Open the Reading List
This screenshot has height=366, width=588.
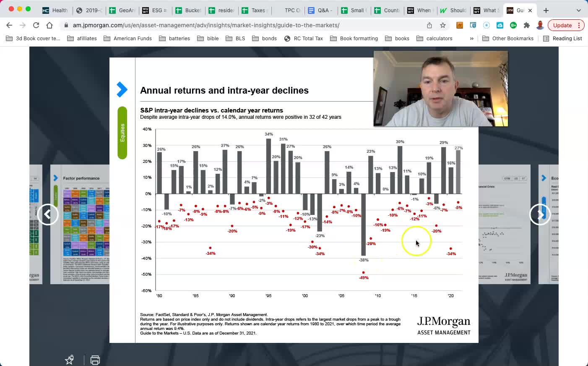pyautogui.click(x=562, y=38)
